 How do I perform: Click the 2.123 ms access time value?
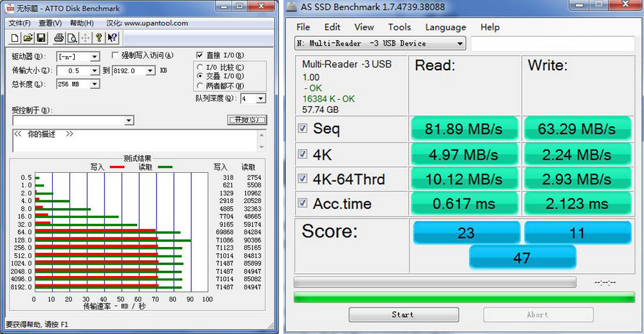click(576, 203)
